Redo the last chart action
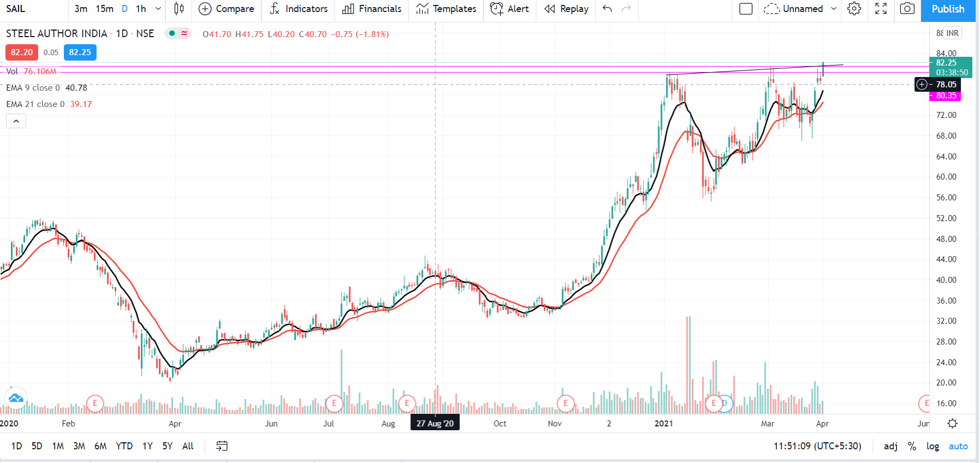 point(626,9)
